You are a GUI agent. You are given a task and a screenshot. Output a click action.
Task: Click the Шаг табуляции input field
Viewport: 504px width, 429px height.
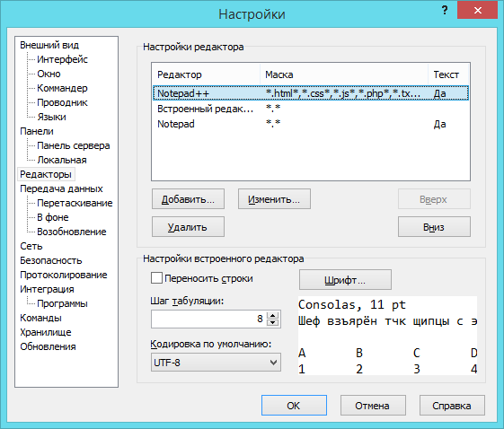tap(208, 319)
